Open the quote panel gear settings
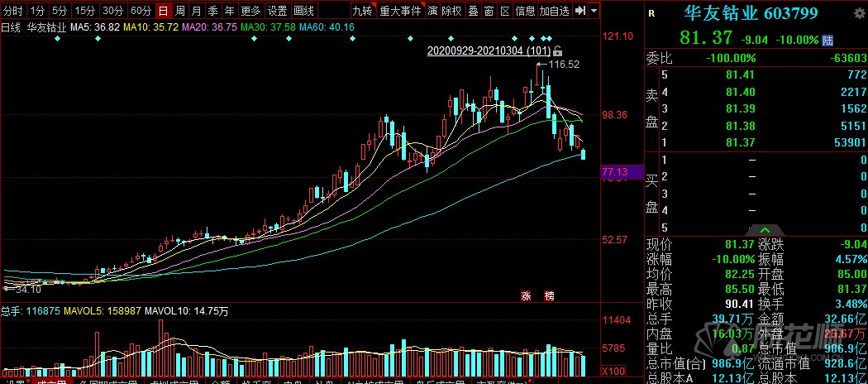Image resolution: width=868 pixels, height=384 pixels. click(859, 14)
